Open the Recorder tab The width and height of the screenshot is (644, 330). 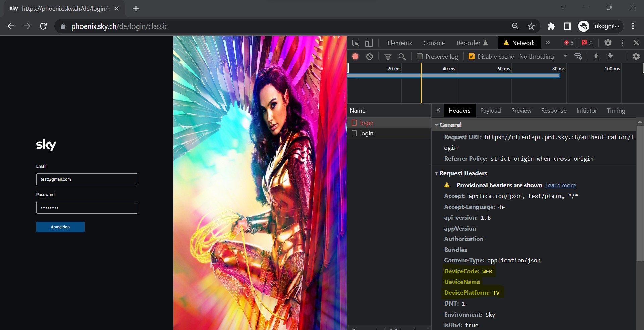coord(472,43)
